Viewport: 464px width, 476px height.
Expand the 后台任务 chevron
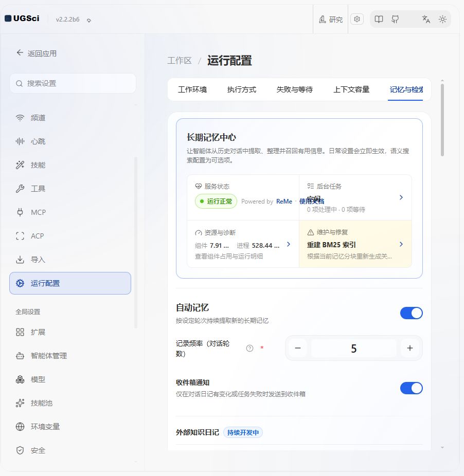(401, 197)
